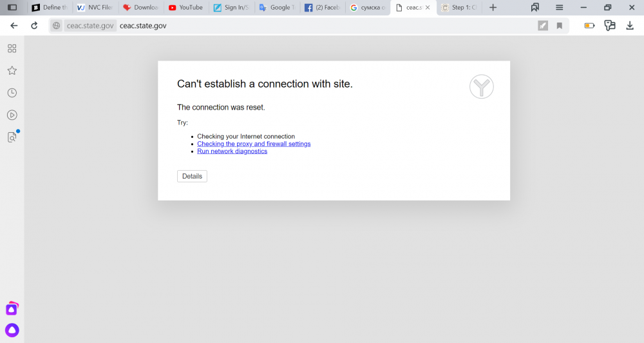Switch to the NVC Filer tab
Image resolution: width=644 pixels, height=343 pixels.
coord(94,8)
